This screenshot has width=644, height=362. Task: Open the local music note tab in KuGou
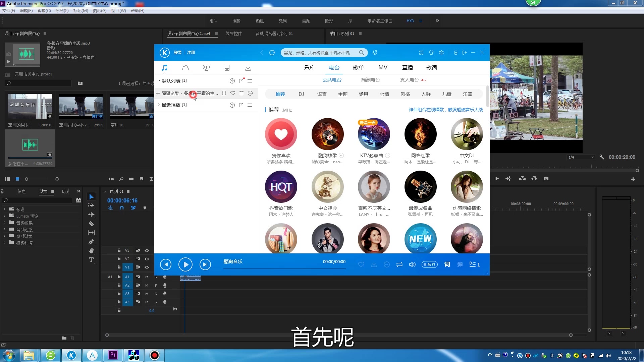164,68
